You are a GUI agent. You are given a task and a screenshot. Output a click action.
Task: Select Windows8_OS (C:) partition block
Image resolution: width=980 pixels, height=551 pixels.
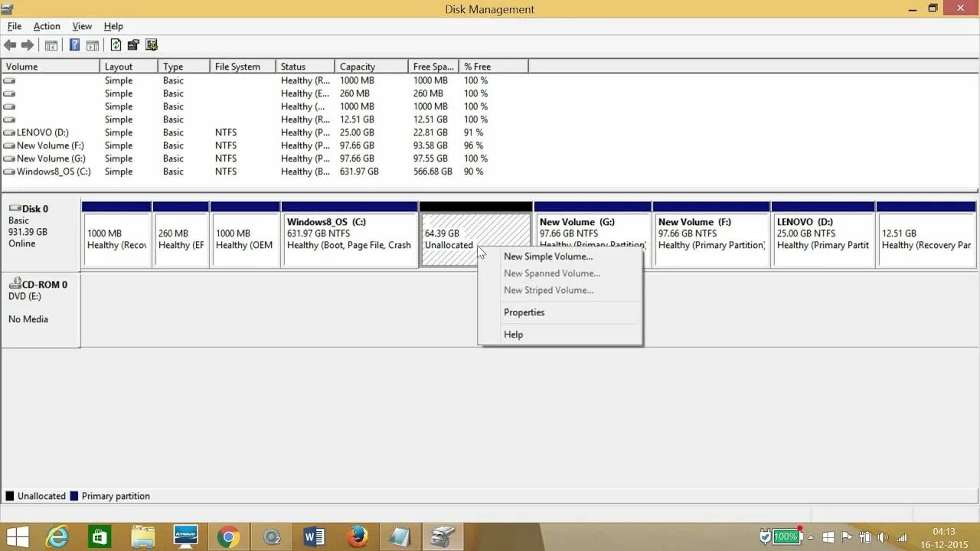tap(350, 234)
